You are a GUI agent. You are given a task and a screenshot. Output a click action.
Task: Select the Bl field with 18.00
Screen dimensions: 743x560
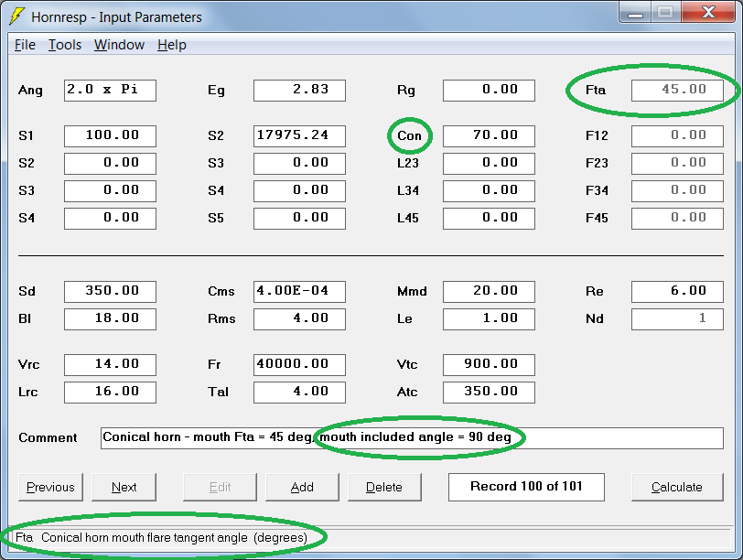(x=110, y=318)
